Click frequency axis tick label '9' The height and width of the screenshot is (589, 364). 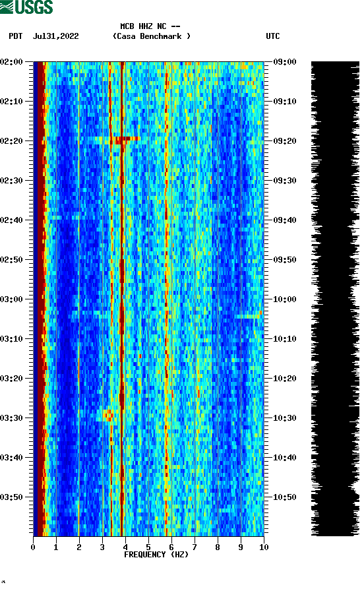point(241,547)
